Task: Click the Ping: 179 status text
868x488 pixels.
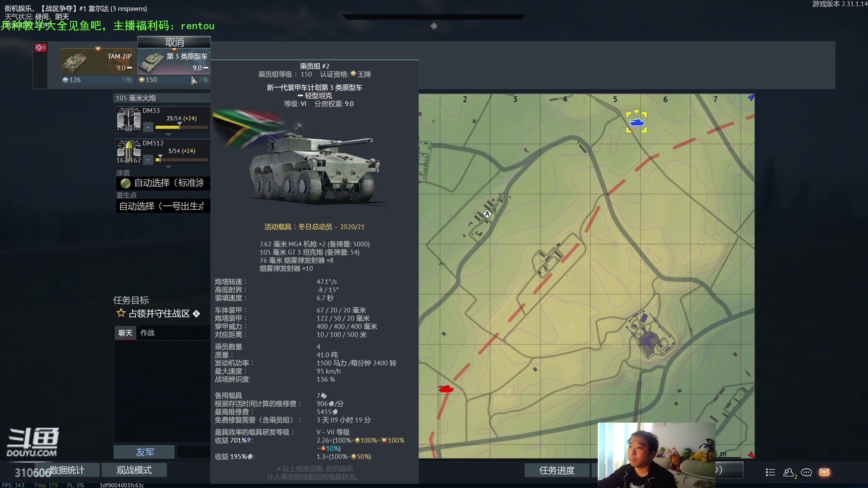Action: click(x=46, y=485)
